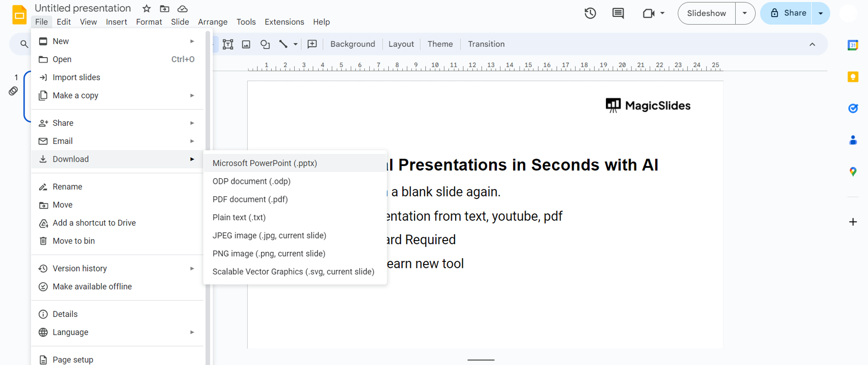
Task: Choose Microsoft PowerPoint (.pptx) download
Action: (295, 163)
